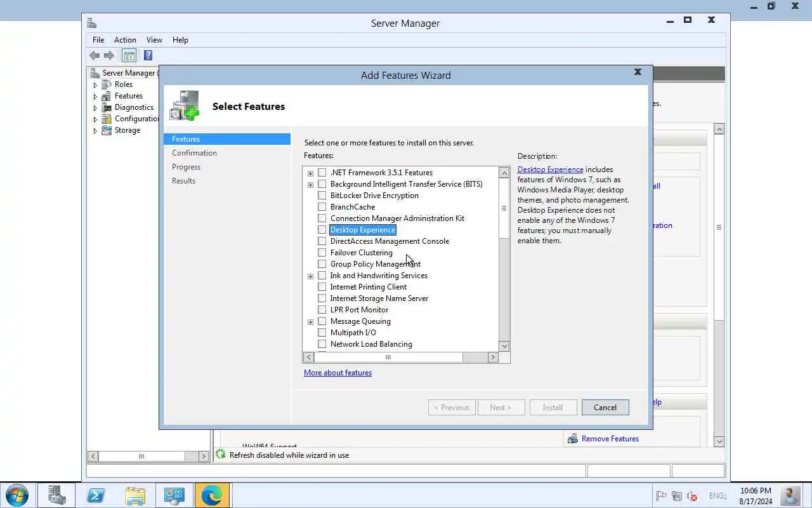Image resolution: width=812 pixels, height=508 pixels.
Task: Check DirectAccess Management Console checkbox
Action: [x=322, y=241]
